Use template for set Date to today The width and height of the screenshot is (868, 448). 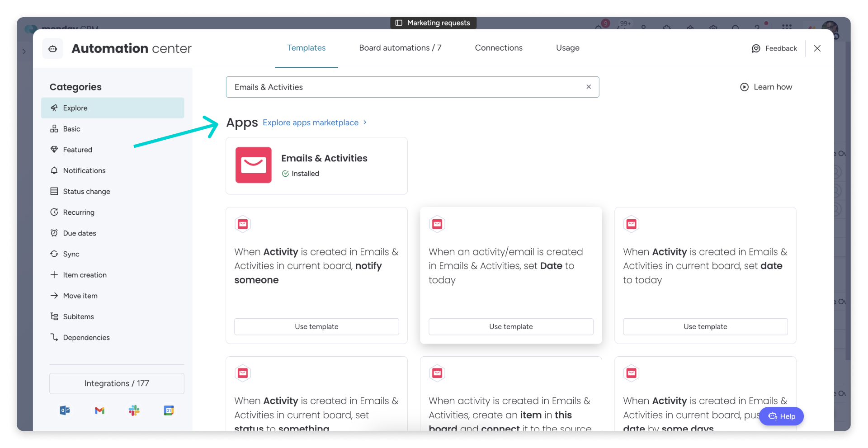[511, 326]
